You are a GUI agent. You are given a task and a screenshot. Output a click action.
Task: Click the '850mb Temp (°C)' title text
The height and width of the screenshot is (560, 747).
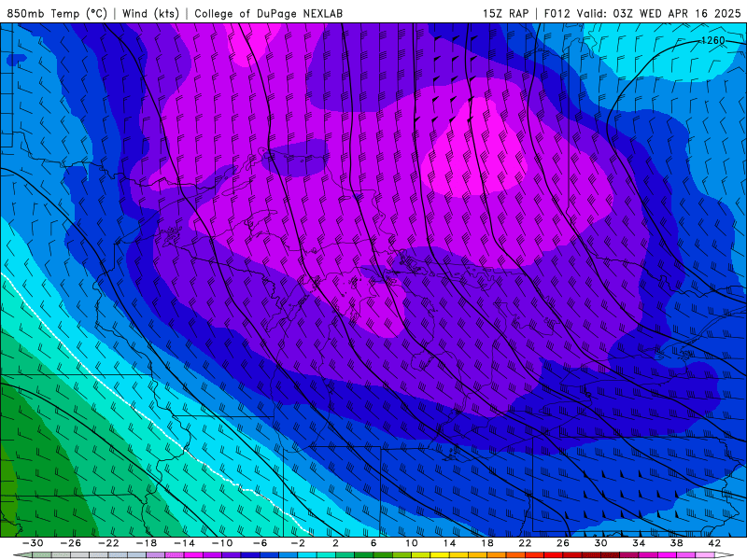click(x=57, y=13)
